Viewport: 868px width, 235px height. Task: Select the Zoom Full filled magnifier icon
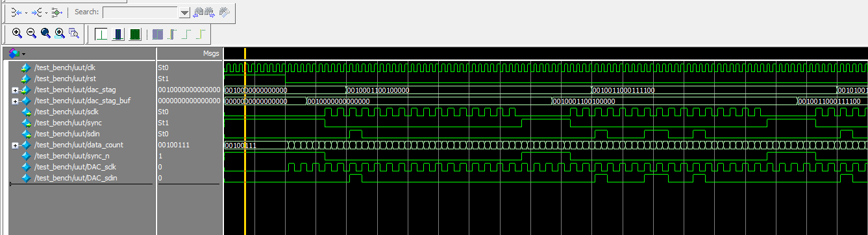point(45,33)
